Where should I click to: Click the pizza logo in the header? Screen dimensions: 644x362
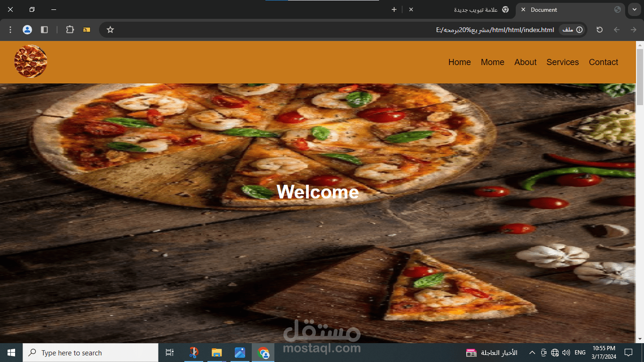coord(31,61)
